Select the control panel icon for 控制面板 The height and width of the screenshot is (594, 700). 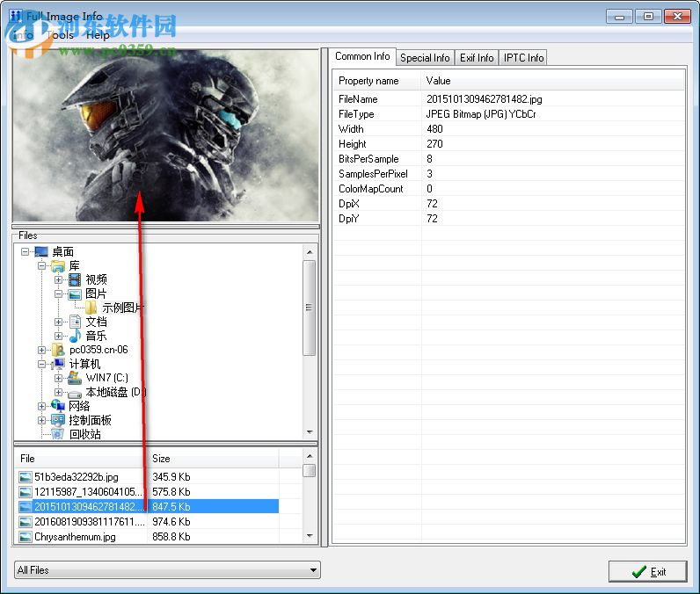point(58,420)
